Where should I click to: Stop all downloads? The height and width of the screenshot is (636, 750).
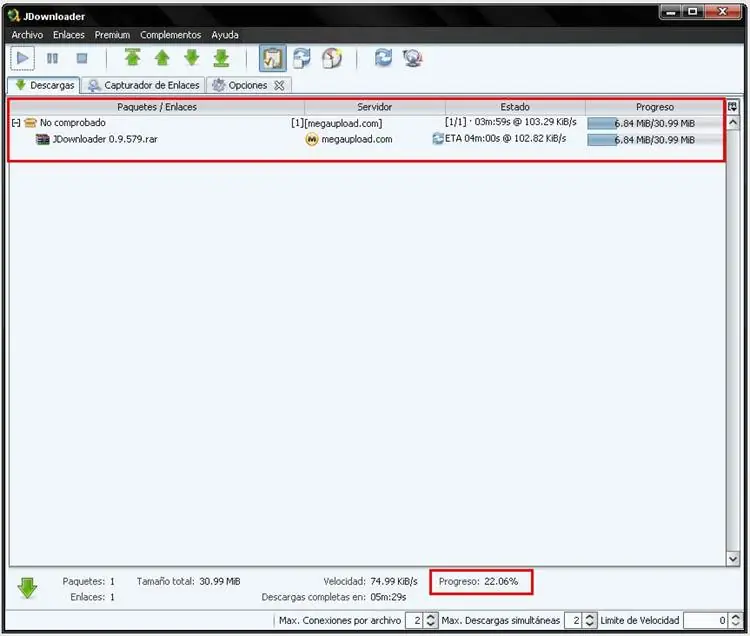[82, 58]
